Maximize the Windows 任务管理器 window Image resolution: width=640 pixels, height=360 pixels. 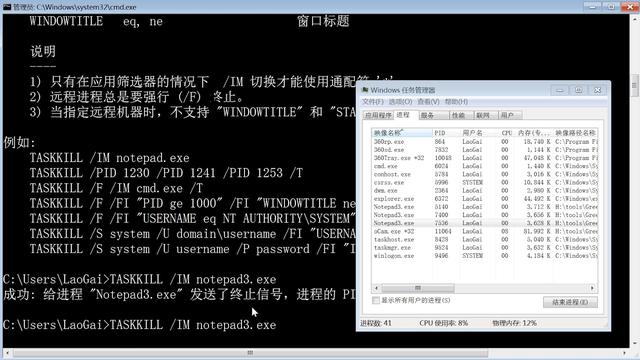coord(578,90)
